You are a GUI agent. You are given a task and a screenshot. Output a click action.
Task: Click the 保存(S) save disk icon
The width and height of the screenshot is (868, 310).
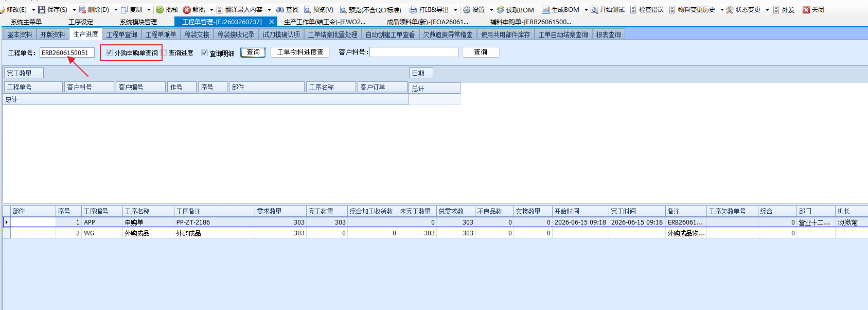pos(42,10)
